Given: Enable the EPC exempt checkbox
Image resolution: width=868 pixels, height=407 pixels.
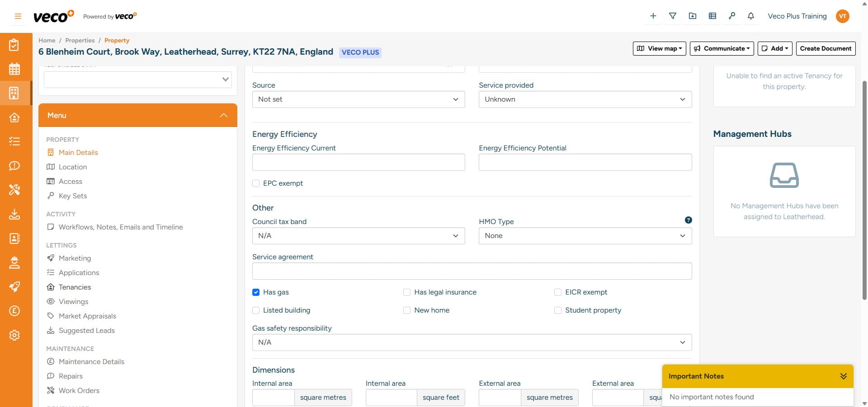Looking at the screenshot, I should coord(256,183).
